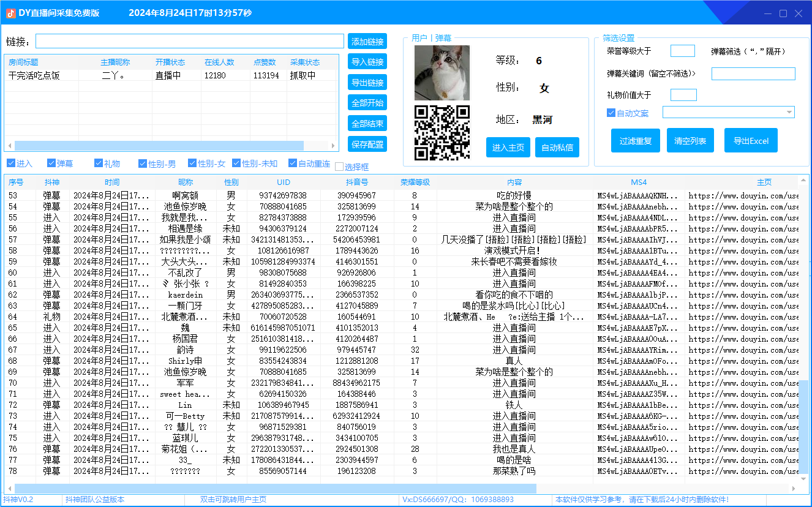
Task: Click the 添加链接 button
Action: (367, 41)
